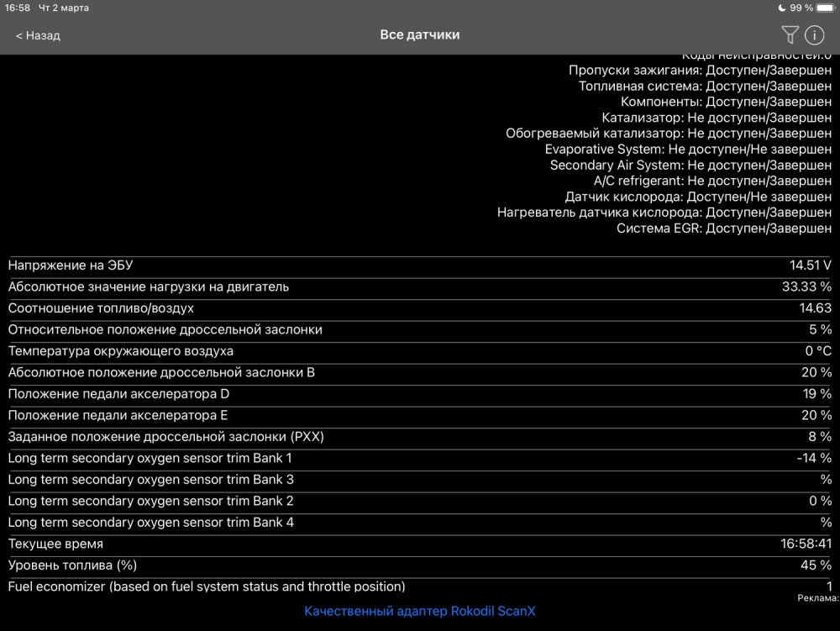
Task: Select Абсолютное значение нагрузки на двигатель row
Action: [419, 287]
